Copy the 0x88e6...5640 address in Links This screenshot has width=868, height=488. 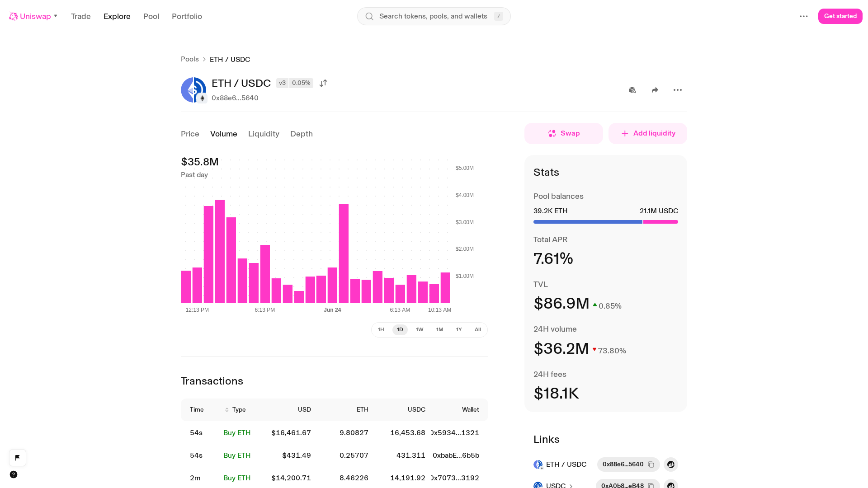point(651,465)
